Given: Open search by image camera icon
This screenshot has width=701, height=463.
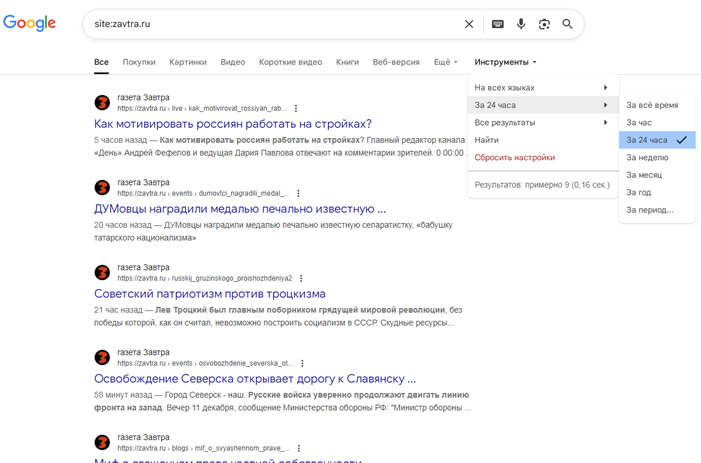Looking at the screenshot, I should tap(544, 24).
